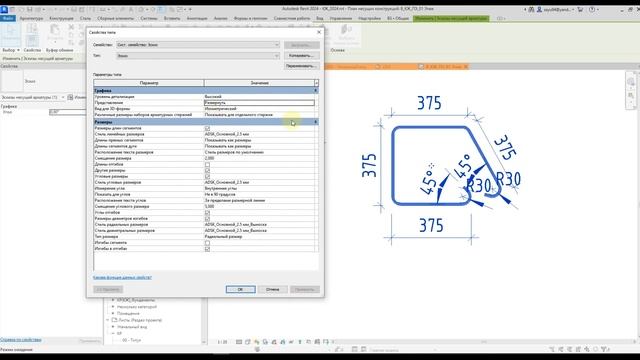
Task: Select the Modify arrow tool in ribbon
Action: pos(11,34)
